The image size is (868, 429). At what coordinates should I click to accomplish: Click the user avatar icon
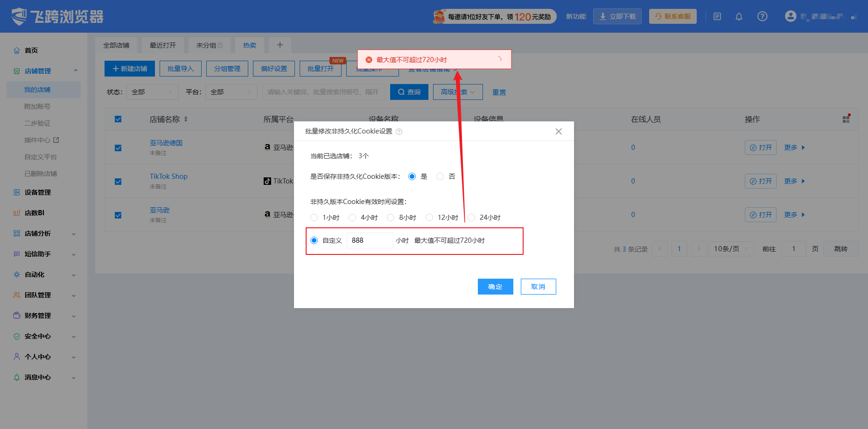[x=790, y=16]
